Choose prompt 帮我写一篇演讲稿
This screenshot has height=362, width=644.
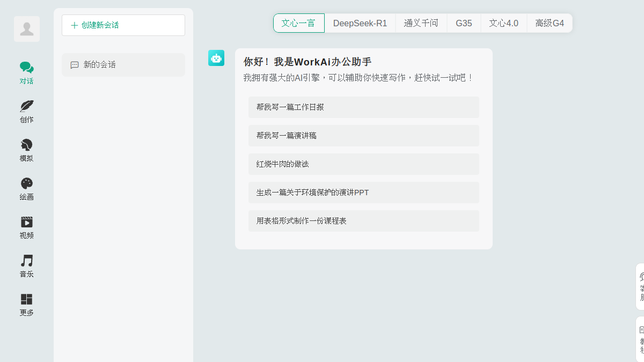[364, 136]
